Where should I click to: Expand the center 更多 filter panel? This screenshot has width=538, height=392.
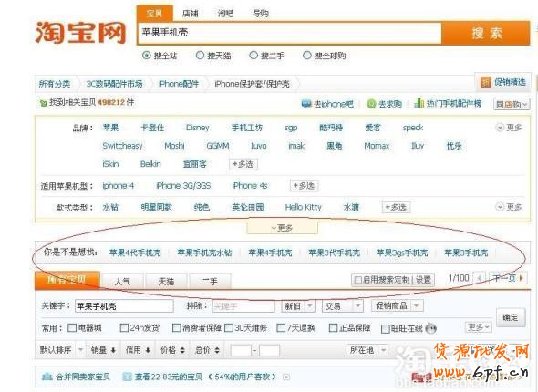tap(283, 227)
